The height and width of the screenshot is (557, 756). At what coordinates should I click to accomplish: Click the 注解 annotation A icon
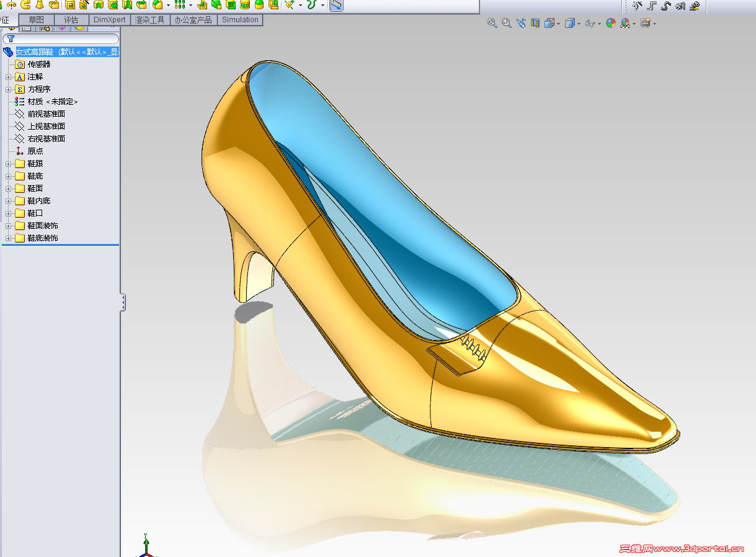coord(20,77)
